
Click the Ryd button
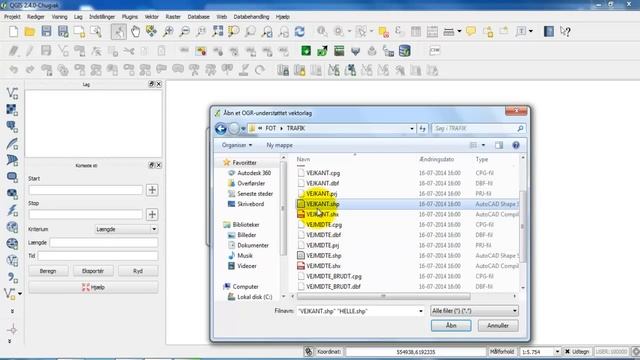click(138, 271)
